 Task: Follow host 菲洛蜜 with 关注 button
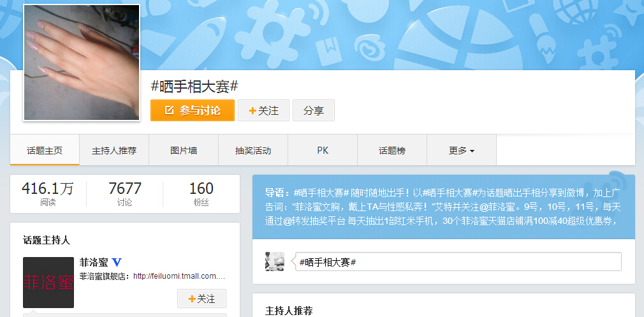pos(201,299)
